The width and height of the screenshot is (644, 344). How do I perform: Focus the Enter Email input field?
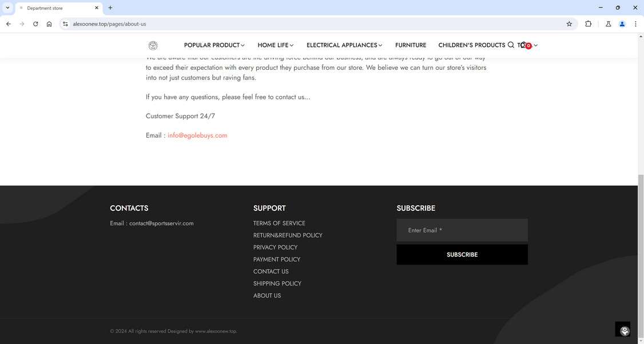tap(462, 230)
